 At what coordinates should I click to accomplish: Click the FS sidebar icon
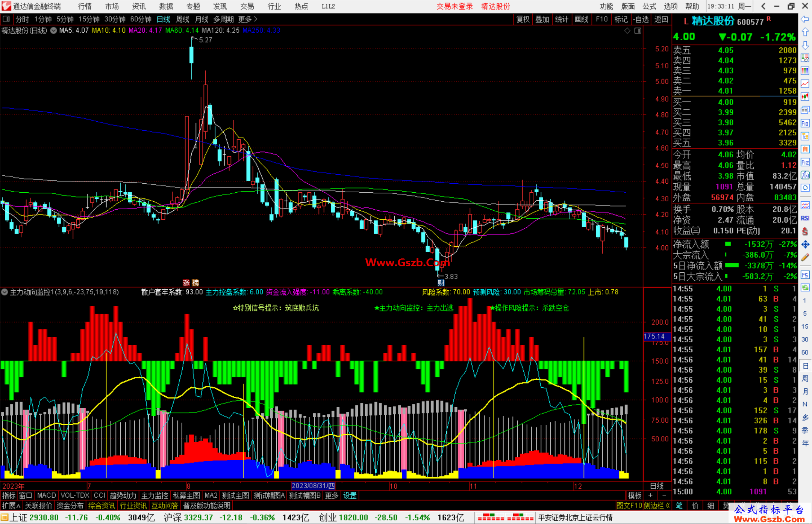(x=805, y=275)
